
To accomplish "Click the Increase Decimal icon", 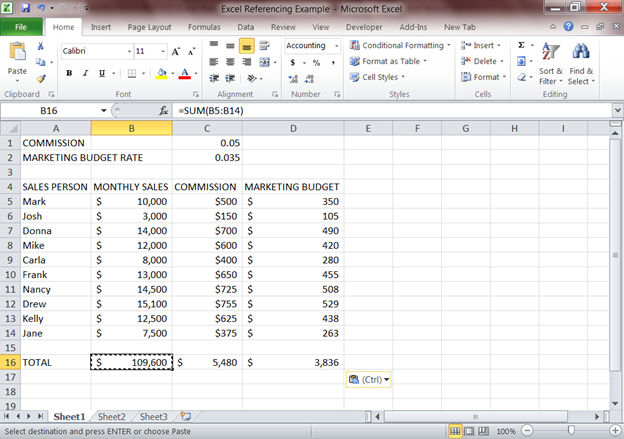I will 293,79.
